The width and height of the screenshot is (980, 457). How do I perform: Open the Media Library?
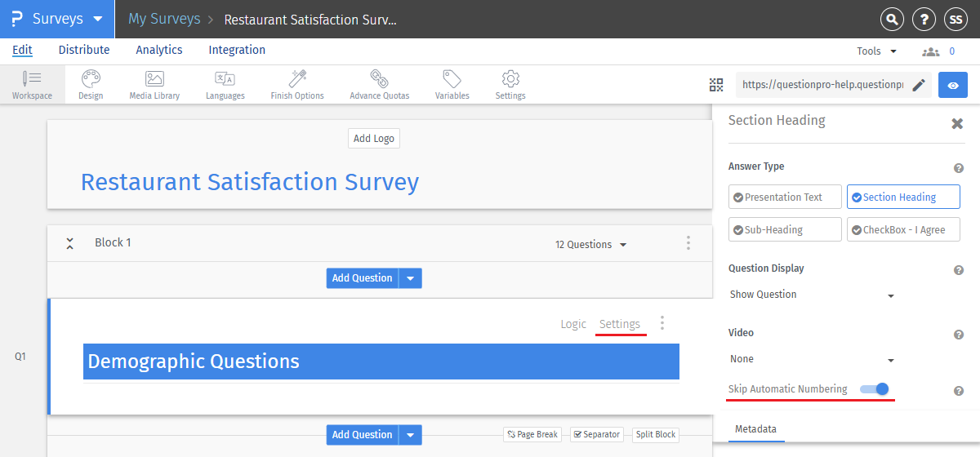154,85
